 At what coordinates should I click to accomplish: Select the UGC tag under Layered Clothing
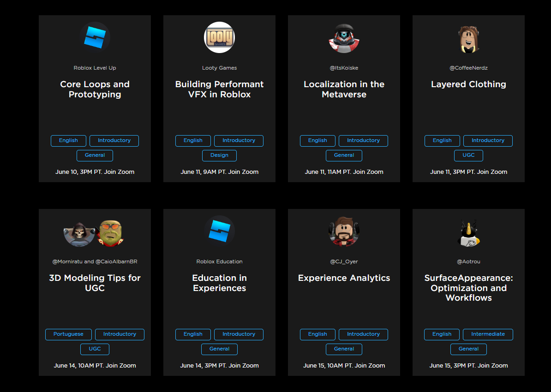(x=468, y=155)
